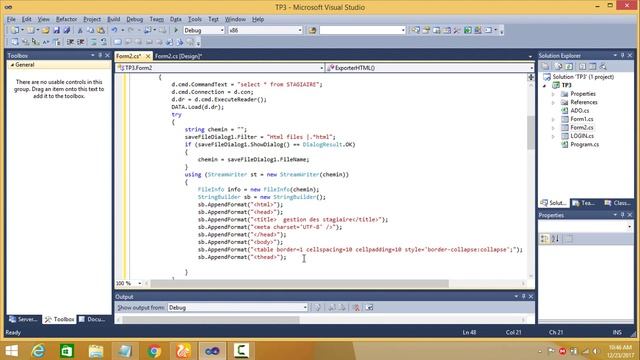
Task: Open Google Chrome from the taskbar
Action: [x=154, y=351]
